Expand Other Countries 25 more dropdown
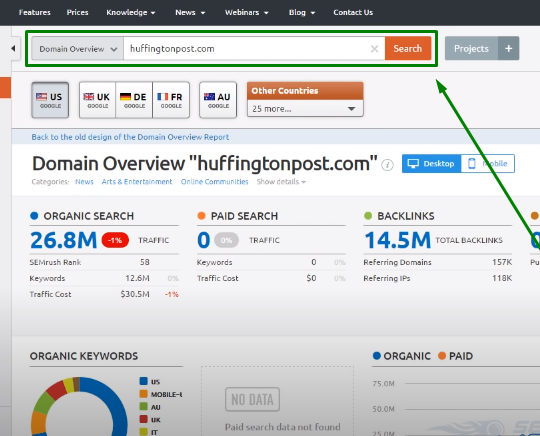 tap(305, 109)
